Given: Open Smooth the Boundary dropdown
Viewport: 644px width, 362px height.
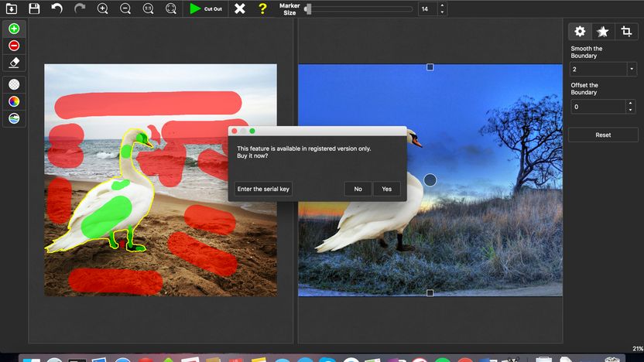Looking at the screenshot, I should (603, 69).
